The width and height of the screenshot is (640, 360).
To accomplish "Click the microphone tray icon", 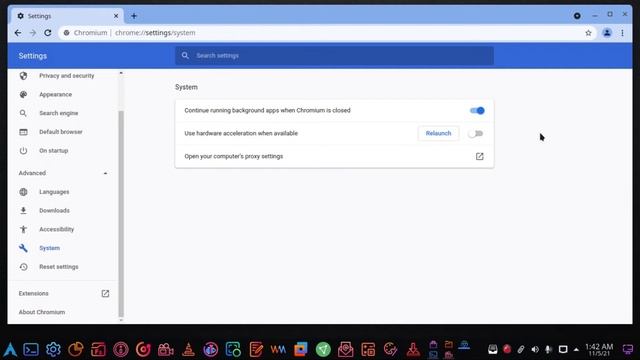I will tap(549, 349).
